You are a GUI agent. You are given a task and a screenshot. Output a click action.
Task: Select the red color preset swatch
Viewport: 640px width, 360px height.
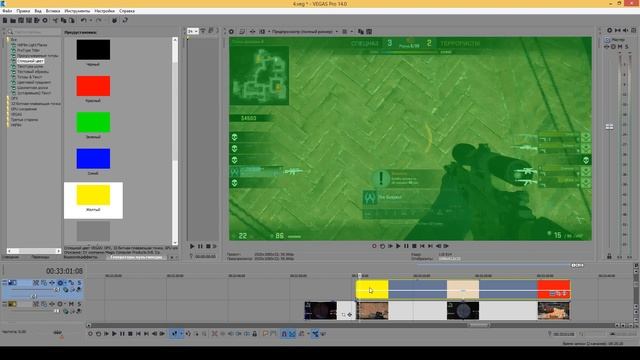coord(93,86)
